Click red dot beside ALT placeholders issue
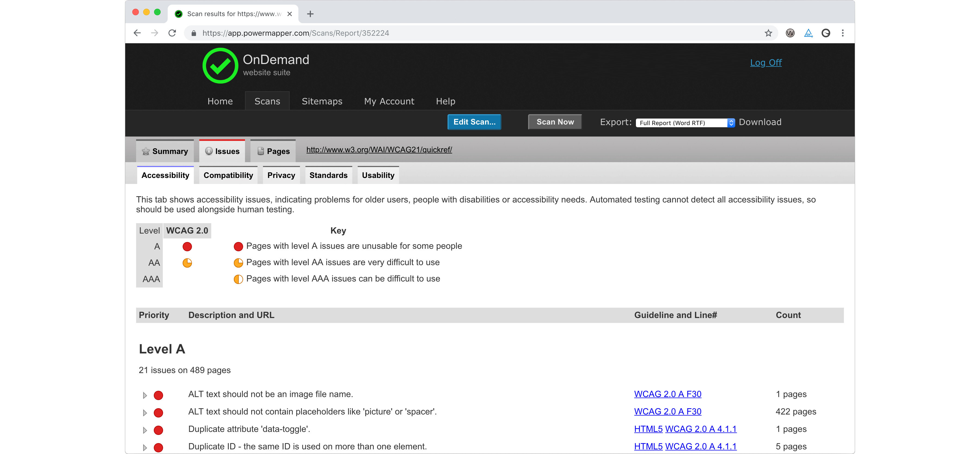 [158, 413]
